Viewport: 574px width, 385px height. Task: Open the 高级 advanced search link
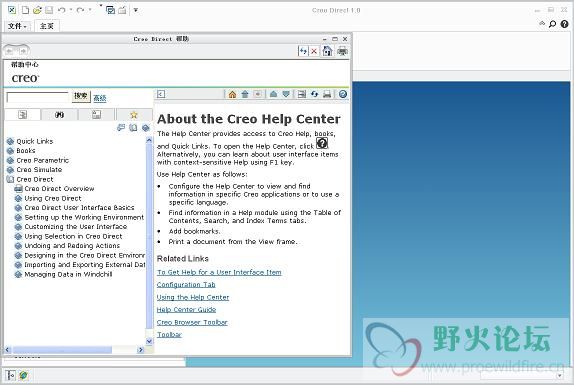[x=100, y=98]
